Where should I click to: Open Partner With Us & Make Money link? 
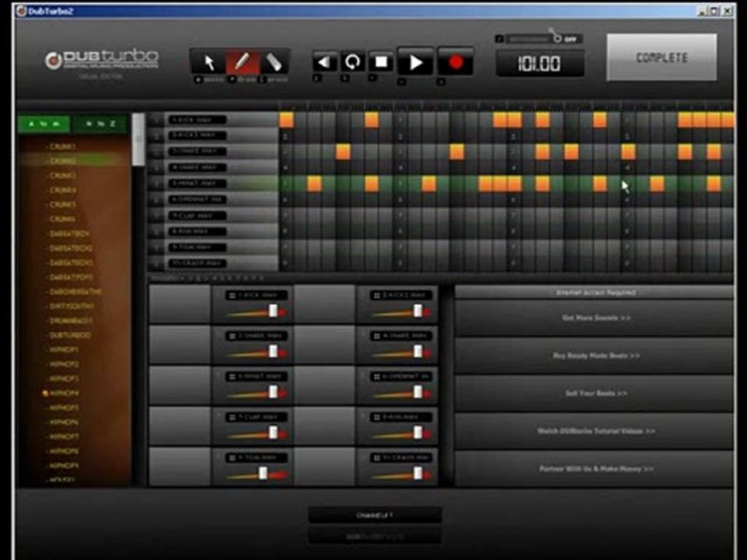[x=595, y=468]
